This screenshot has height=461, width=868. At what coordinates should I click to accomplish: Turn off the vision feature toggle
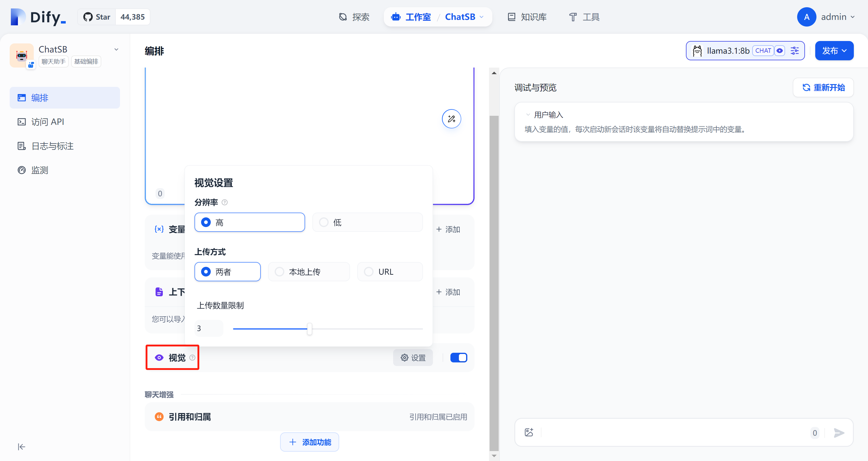(458, 358)
